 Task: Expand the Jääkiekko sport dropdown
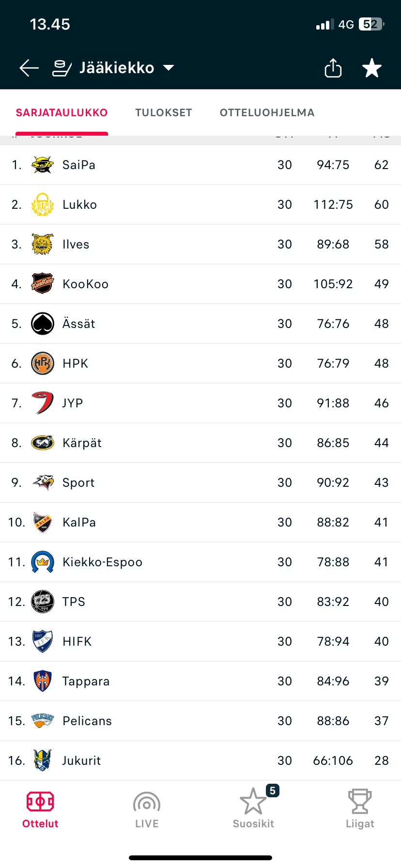click(x=169, y=68)
